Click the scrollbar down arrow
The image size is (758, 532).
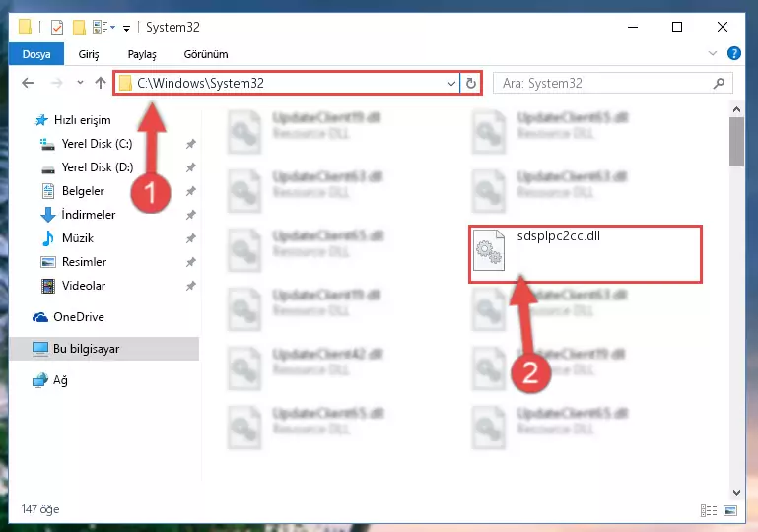pyautogui.click(x=736, y=492)
